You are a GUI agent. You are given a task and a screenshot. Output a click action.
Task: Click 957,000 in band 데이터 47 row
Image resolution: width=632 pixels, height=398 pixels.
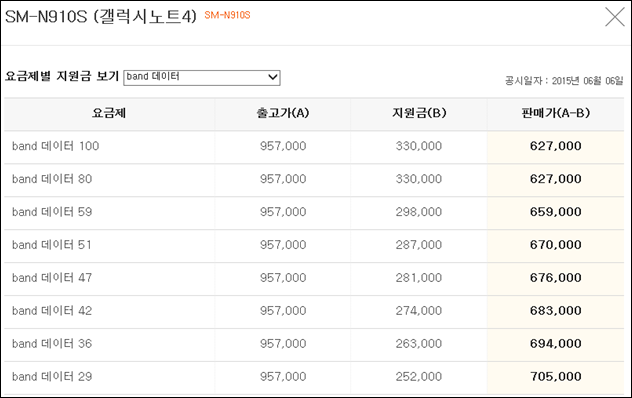coord(283,278)
